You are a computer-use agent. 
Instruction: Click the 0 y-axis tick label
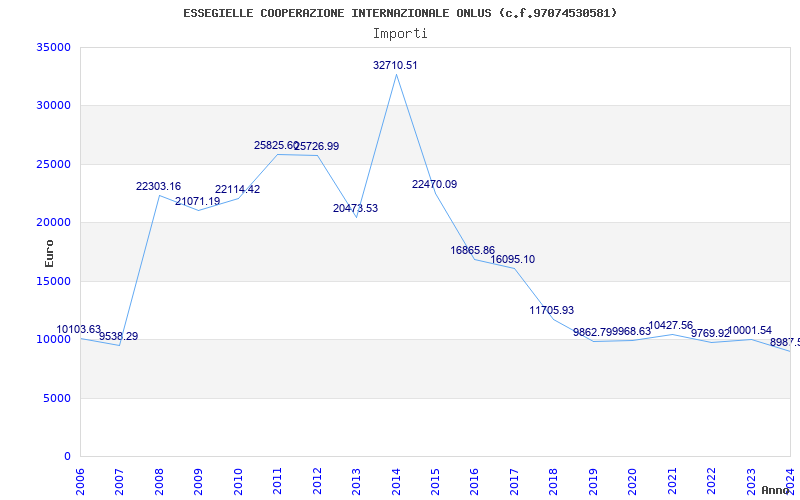point(67,457)
